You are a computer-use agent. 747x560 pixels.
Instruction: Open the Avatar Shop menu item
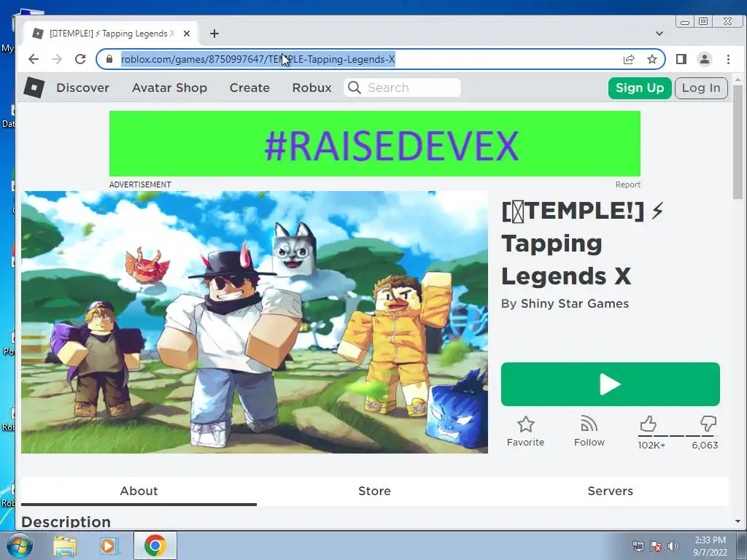tap(169, 87)
